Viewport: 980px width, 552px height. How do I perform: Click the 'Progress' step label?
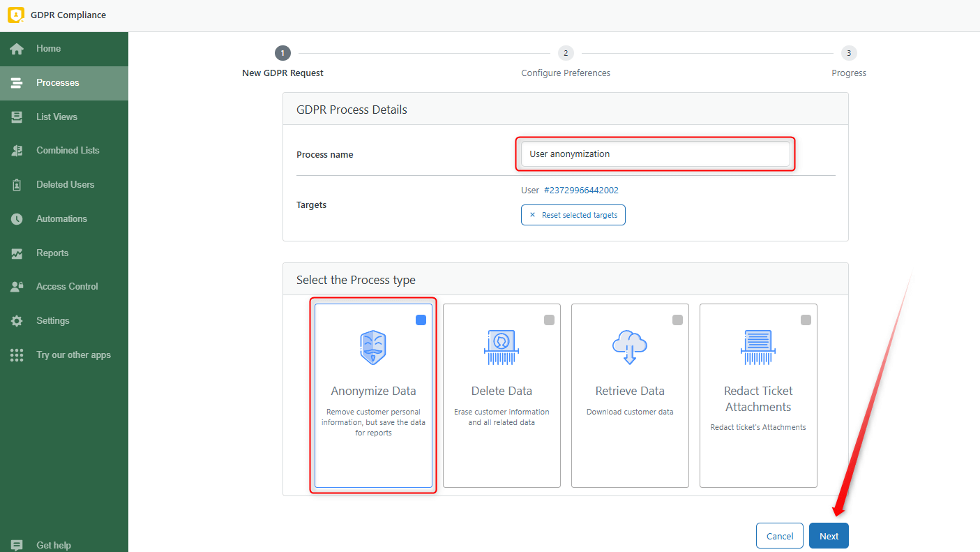click(x=849, y=73)
